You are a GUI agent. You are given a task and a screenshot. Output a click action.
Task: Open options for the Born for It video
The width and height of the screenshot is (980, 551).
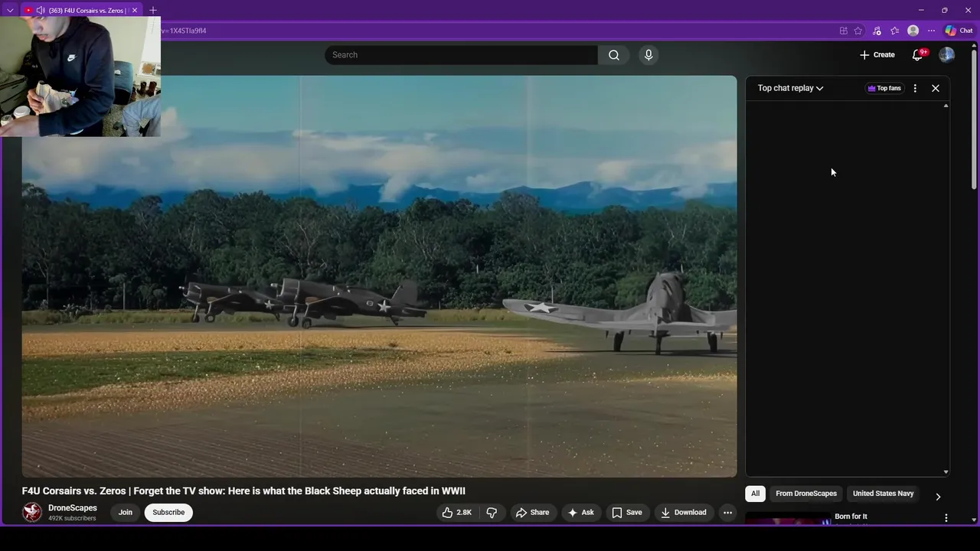946,518
